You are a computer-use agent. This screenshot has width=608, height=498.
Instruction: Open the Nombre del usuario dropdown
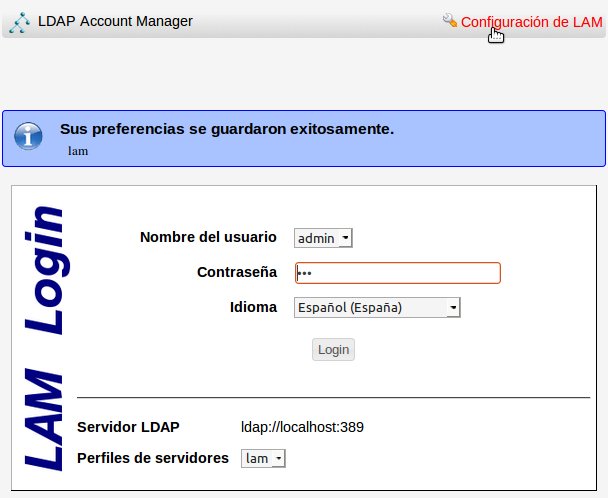point(323,238)
